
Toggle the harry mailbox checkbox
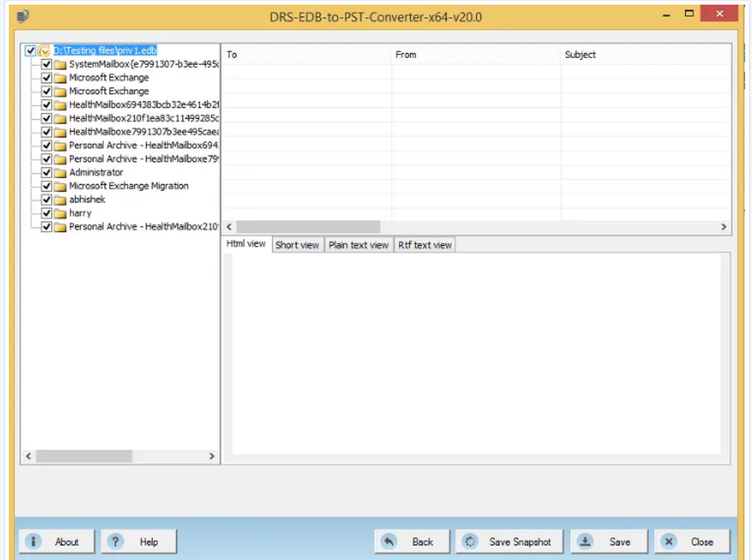[47, 213]
